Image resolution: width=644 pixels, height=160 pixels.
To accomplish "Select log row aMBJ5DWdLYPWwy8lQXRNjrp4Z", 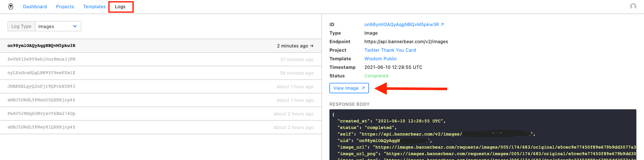I will point(161,127).
